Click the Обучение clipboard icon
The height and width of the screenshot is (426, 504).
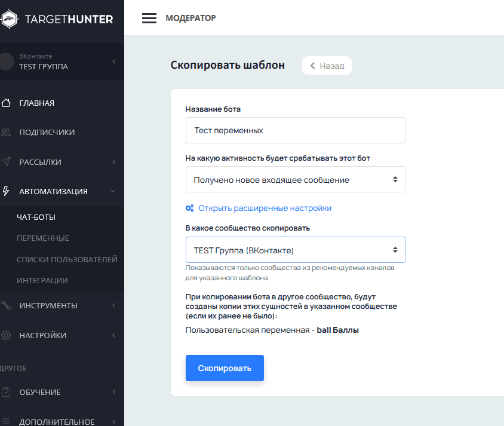coord(6,392)
